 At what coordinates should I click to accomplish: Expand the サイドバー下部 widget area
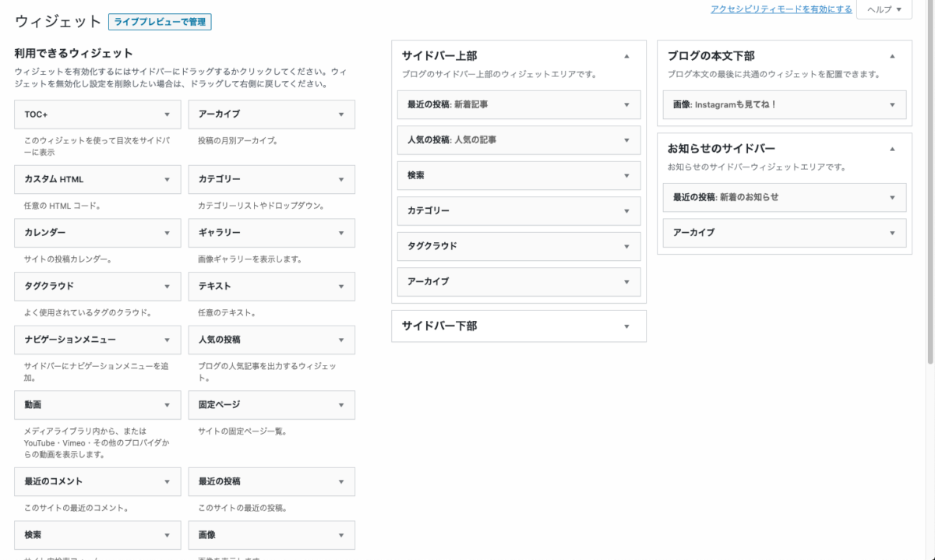626,326
